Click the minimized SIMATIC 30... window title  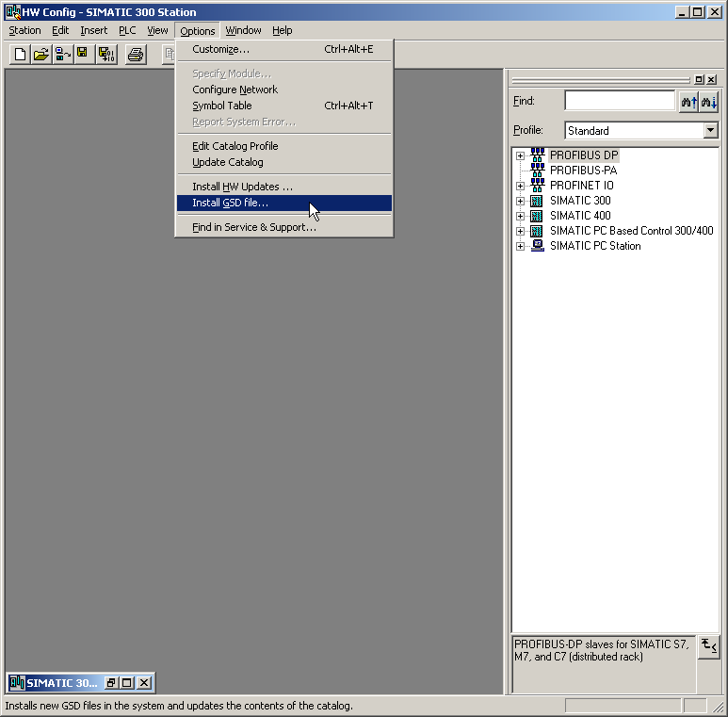(x=62, y=683)
